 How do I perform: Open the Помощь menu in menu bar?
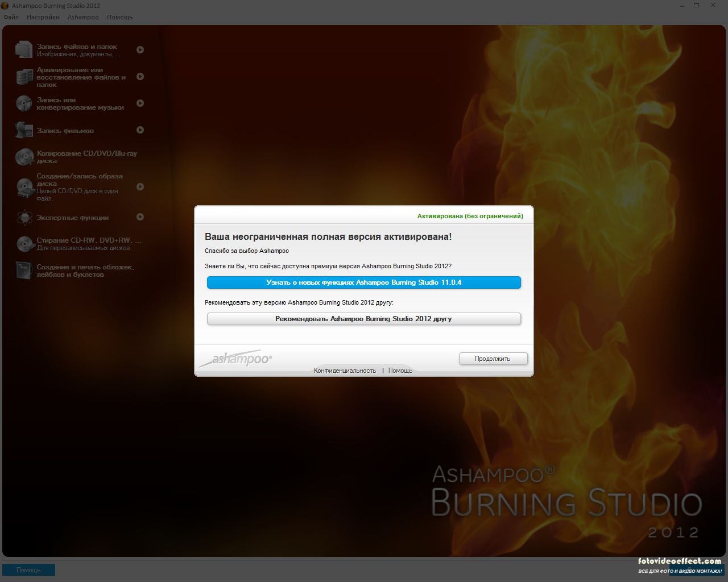pos(120,17)
